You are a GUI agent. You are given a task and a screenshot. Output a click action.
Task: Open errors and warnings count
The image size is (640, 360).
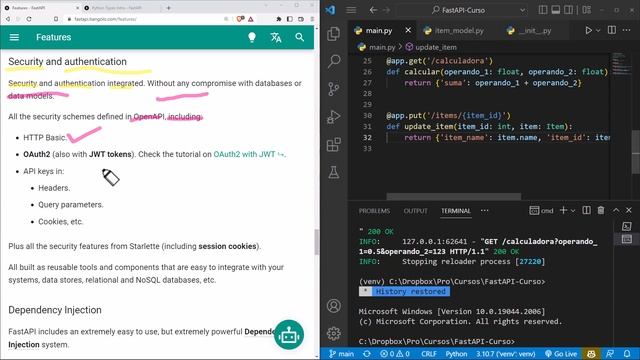pos(395,353)
